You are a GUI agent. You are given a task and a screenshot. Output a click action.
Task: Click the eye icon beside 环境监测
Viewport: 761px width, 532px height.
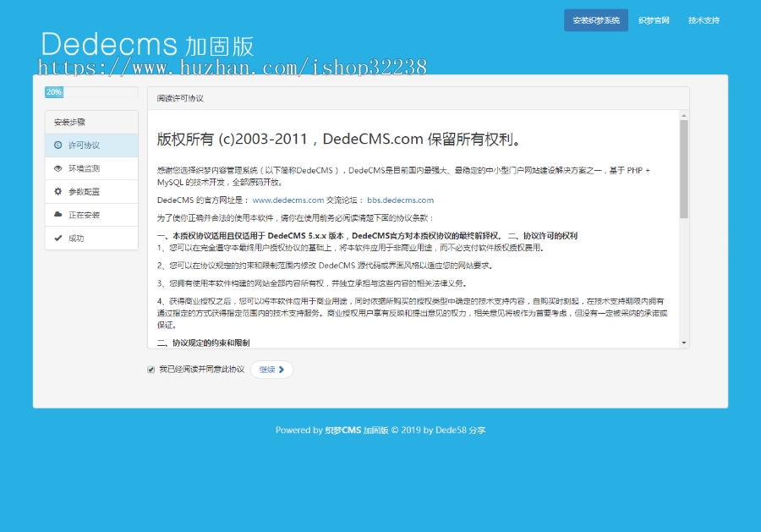click(57, 168)
